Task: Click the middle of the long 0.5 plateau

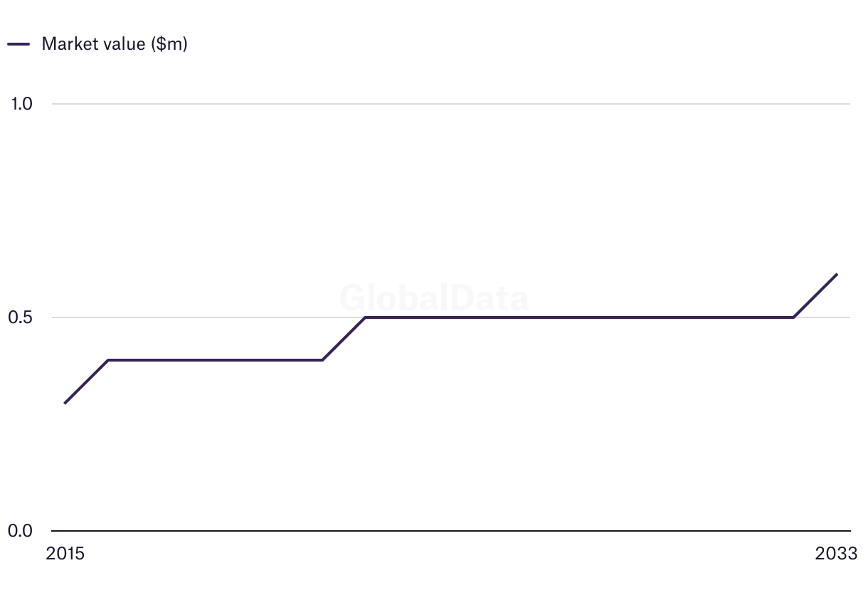Action: click(579, 317)
